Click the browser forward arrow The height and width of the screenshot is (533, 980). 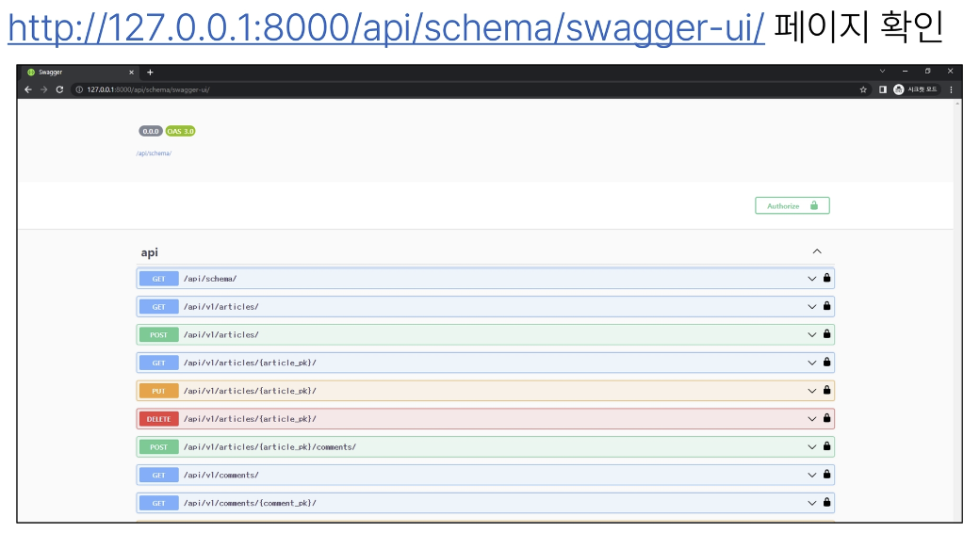pyautogui.click(x=43, y=89)
